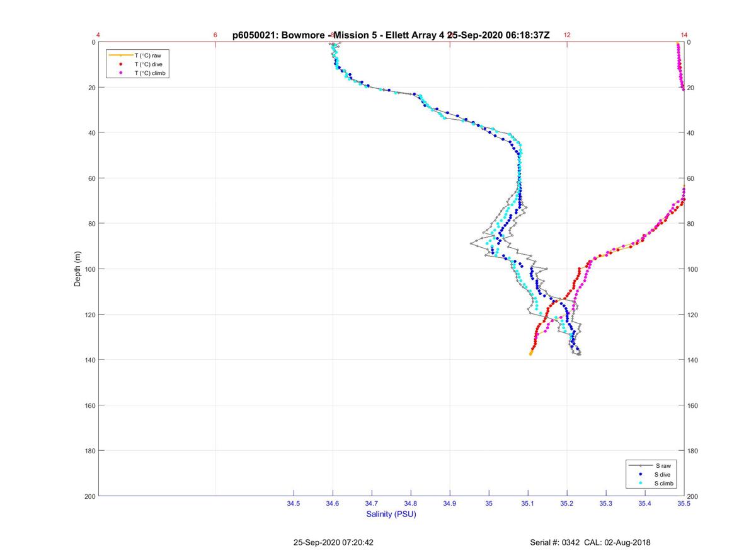Click red temperature tick label 14 at top

tap(684, 35)
